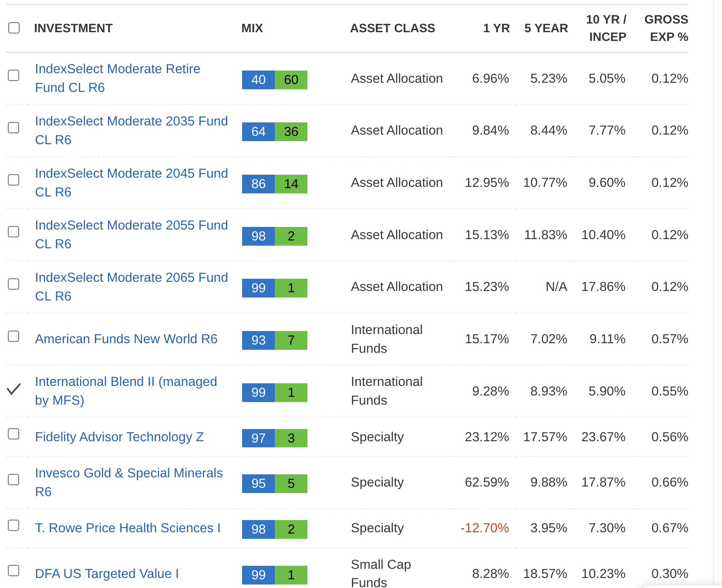Click the red -12.70% one-year return
The image size is (722, 588).
click(485, 528)
